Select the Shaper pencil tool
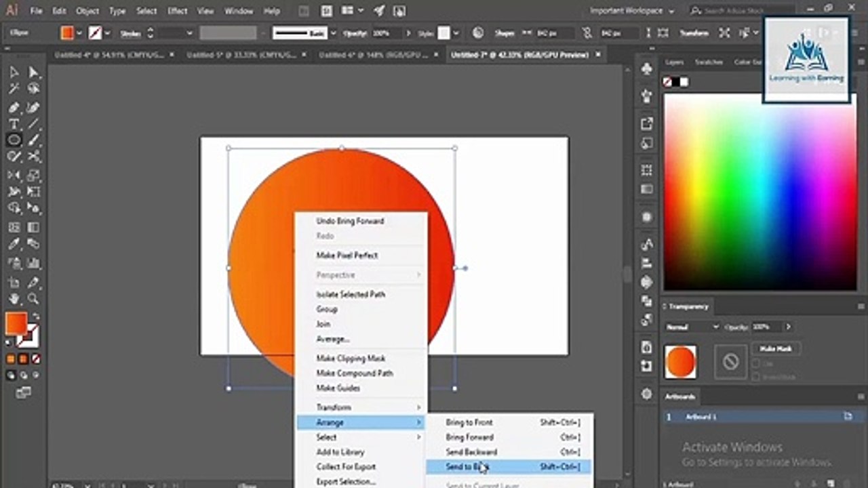Viewport: 868px width, 488px height. point(14,157)
